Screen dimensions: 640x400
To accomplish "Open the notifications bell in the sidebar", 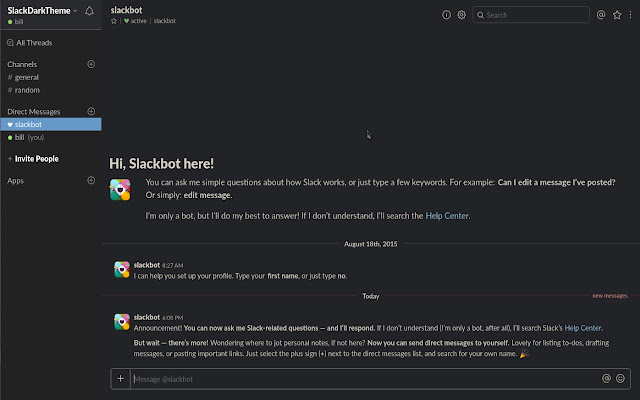I will 90,11.
